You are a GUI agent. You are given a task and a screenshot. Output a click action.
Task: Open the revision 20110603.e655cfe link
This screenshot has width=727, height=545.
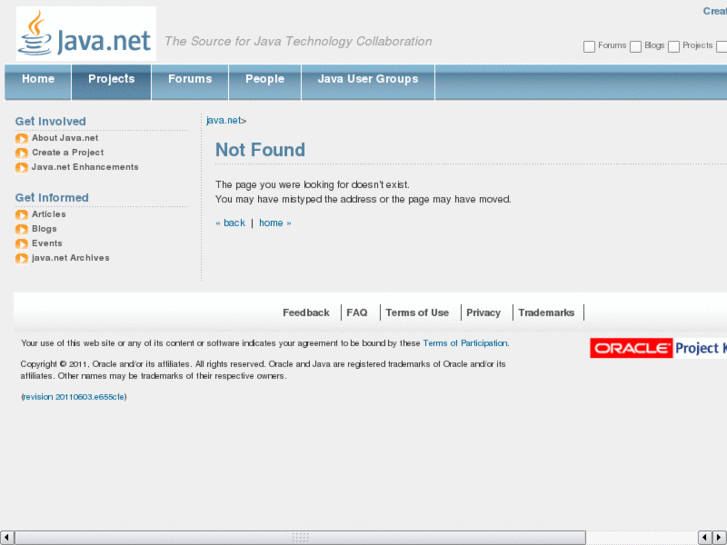[x=74, y=397]
